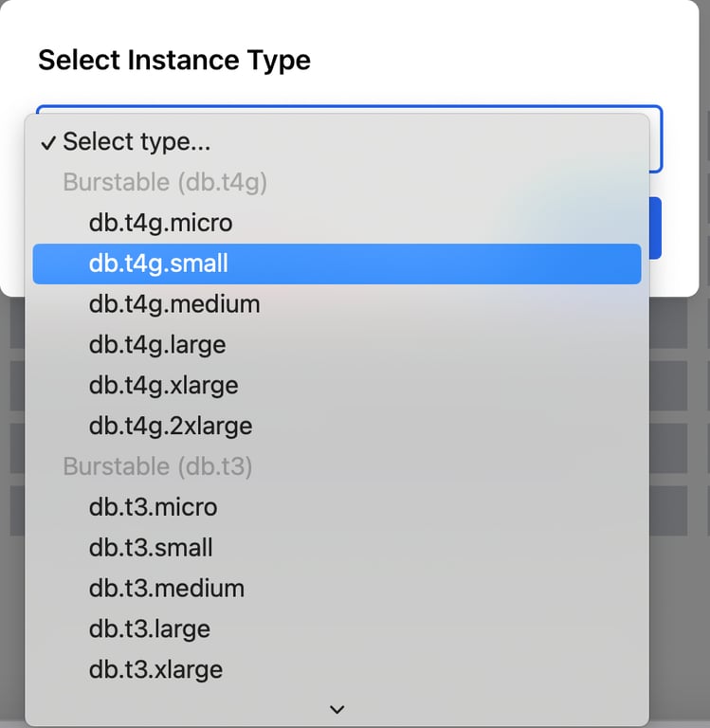Select the db.t4g.large option
Image resolution: width=710 pixels, height=728 pixels.
click(x=157, y=345)
